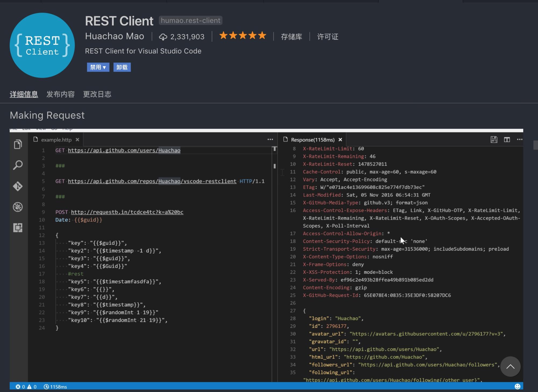
Task: Click the api.github.com/users/Huachao URL on line 1
Action: (124, 150)
